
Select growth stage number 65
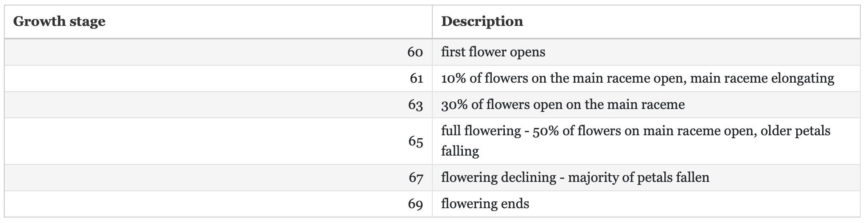(x=415, y=141)
